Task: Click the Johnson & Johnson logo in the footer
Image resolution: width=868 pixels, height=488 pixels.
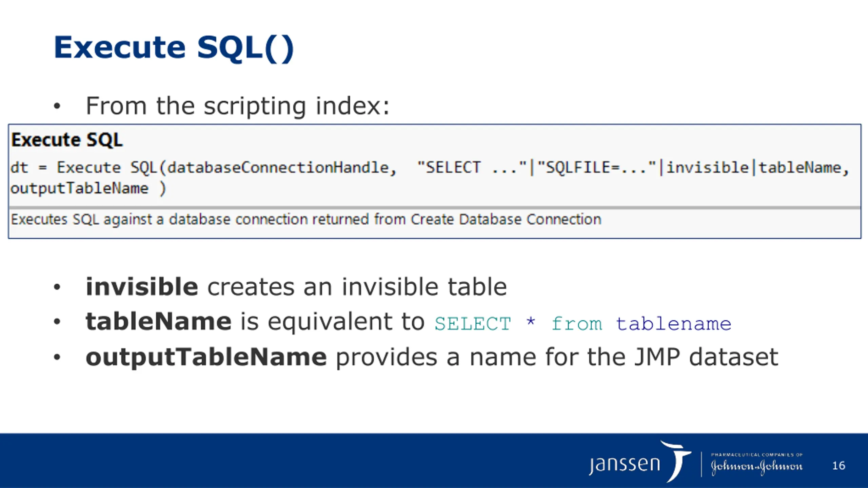Action: point(757,467)
